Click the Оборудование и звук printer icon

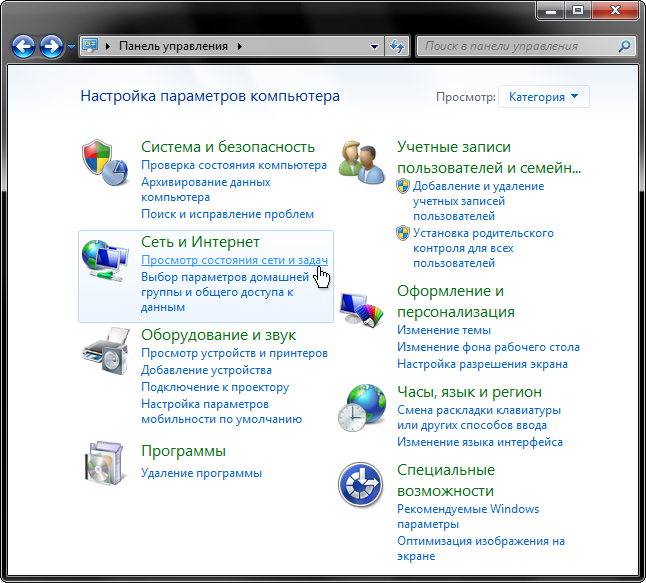pyautogui.click(x=106, y=351)
